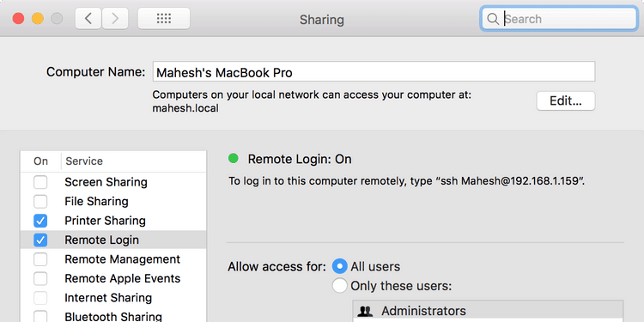The width and height of the screenshot is (644, 322).
Task: Tick Remote Apple Events checkbox
Action: coord(40,278)
